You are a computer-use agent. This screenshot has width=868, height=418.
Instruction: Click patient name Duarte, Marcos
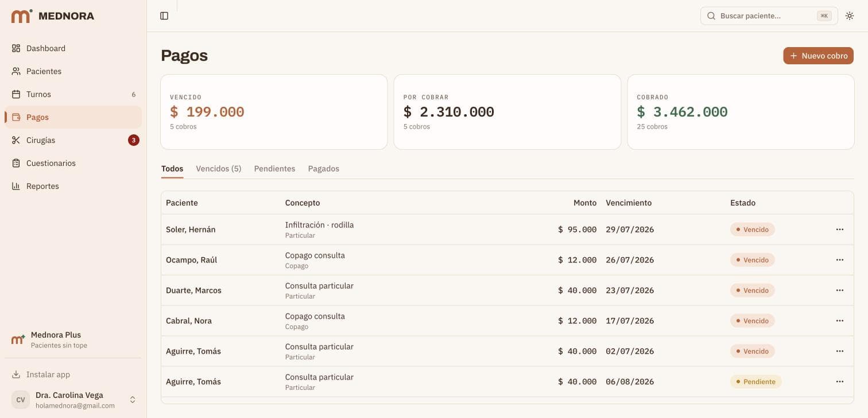(193, 290)
